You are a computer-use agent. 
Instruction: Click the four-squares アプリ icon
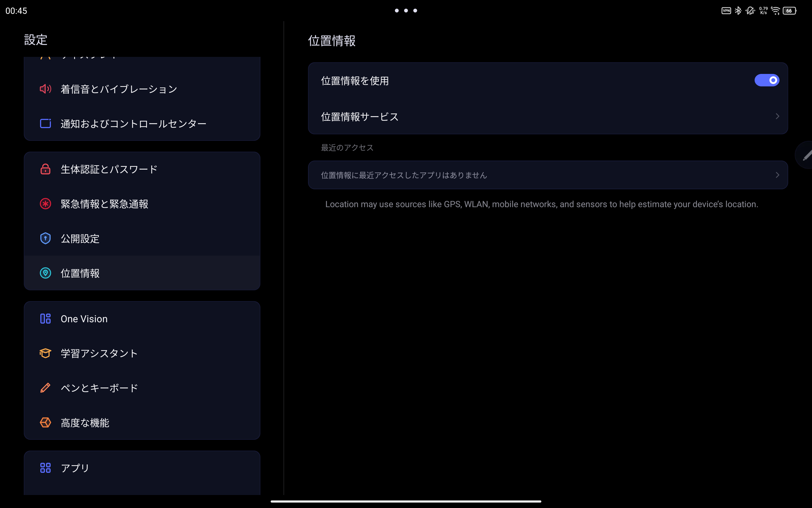[45, 468]
